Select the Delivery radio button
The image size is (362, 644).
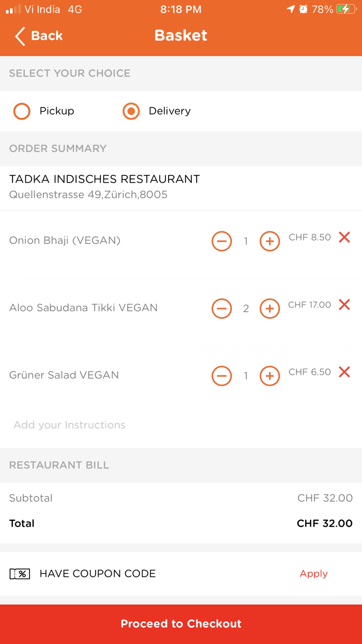tap(131, 111)
